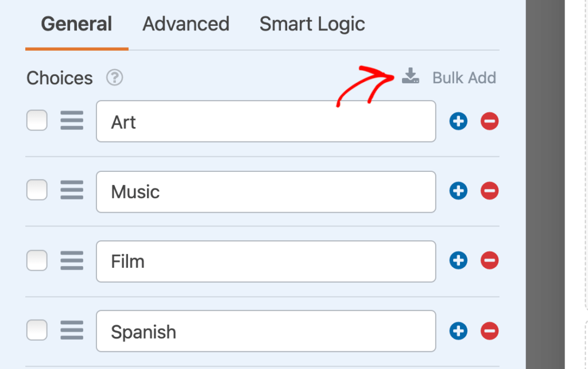Remove the Art choice
This screenshot has height=369, width=588.
pyautogui.click(x=489, y=121)
